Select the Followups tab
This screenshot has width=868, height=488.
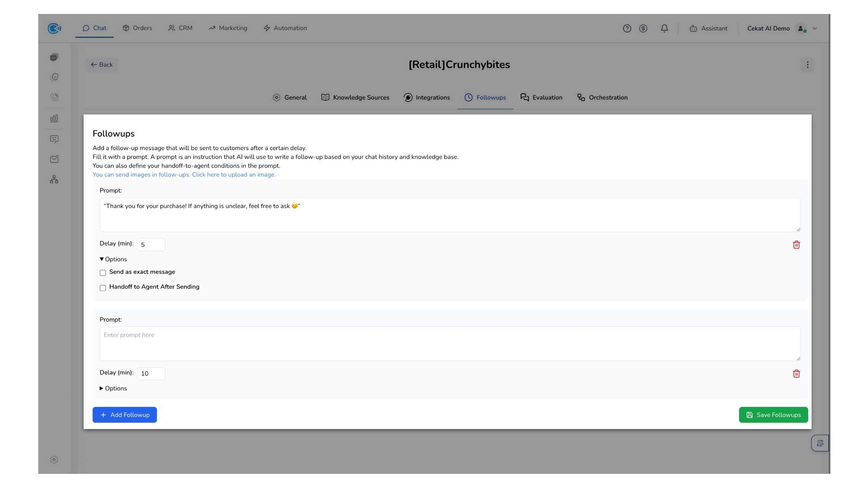(485, 97)
